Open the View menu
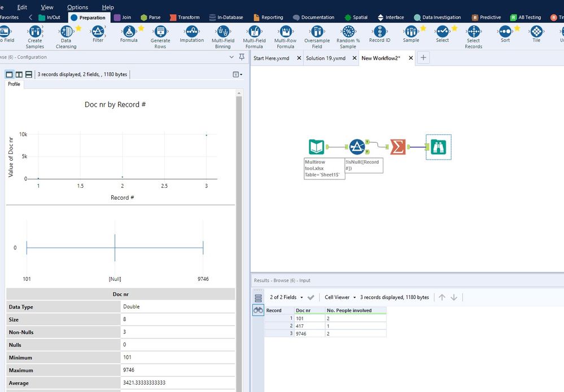 coord(47,7)
